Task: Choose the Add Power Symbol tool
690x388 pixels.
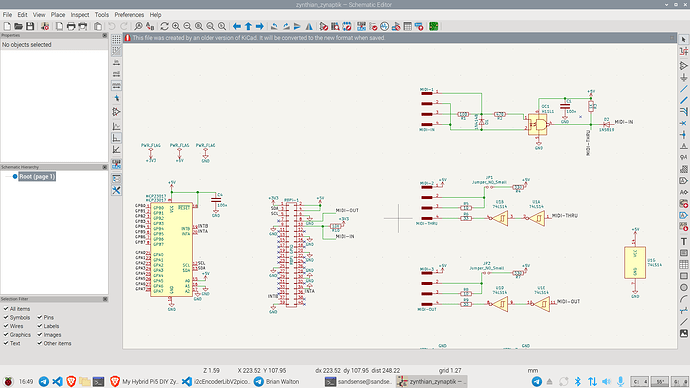Action: pos(683,77)
